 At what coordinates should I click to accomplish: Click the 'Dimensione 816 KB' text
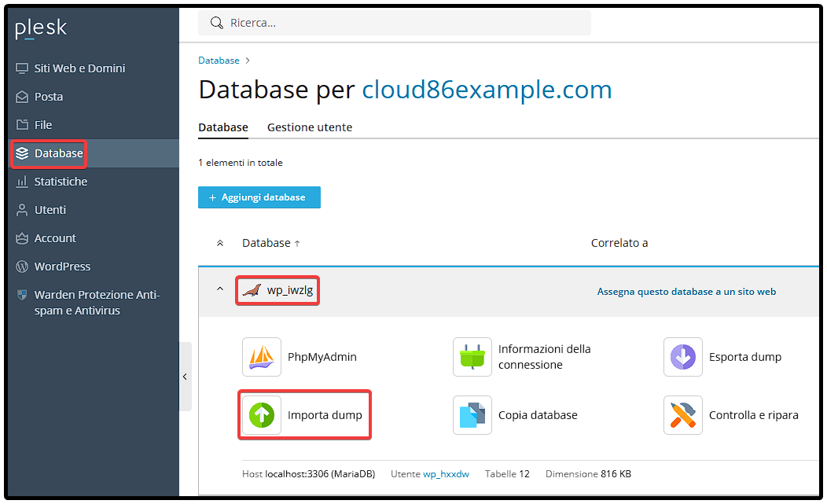pos(589,474)
